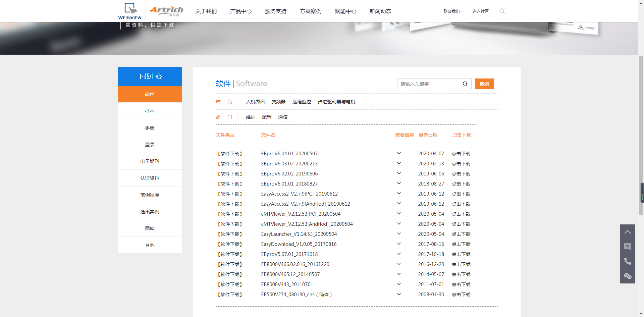Viewport: 644px width, 317px height.
Task: Open the WeChat icon on the floating sidebar
Action: tap(628, 276)
